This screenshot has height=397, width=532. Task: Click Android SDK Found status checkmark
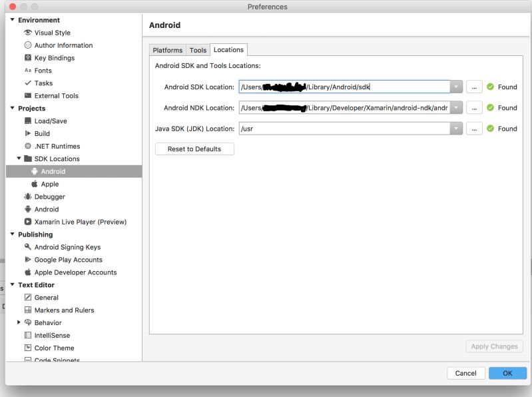pyautogui.click(x=490, y=87)
